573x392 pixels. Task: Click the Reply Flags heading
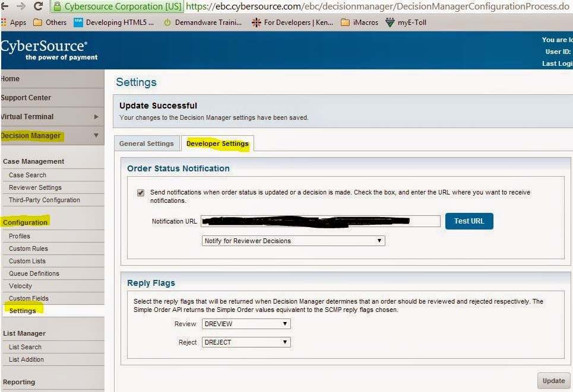point(151,283)
